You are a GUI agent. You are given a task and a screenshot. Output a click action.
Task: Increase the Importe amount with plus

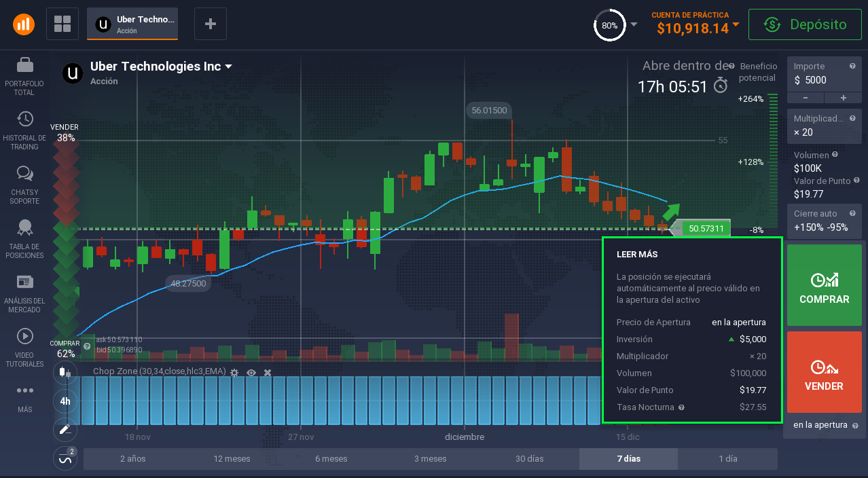click(843, 98)
